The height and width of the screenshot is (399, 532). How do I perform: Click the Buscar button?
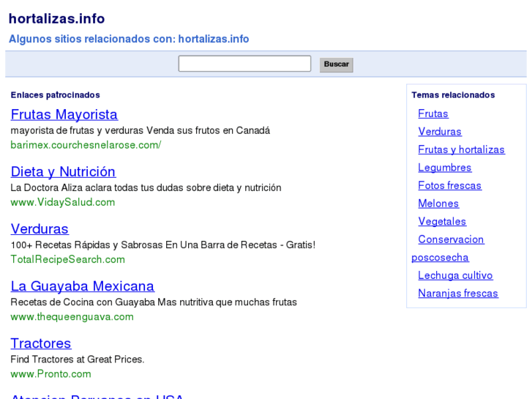click(x=336, y=64)
